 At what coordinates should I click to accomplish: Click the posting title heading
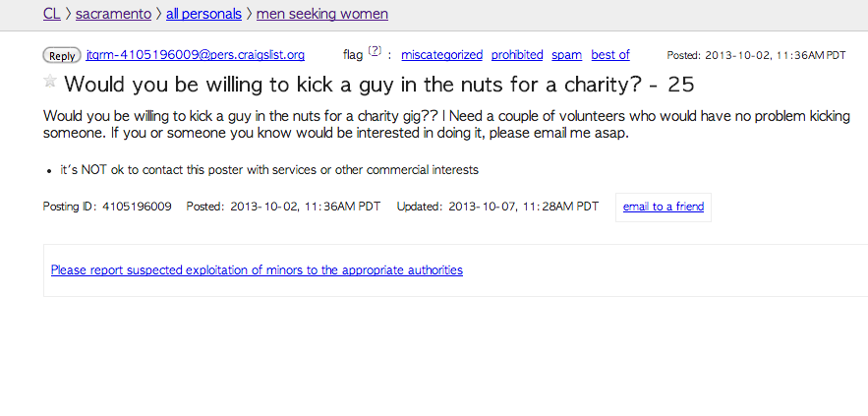pos(379,86)
